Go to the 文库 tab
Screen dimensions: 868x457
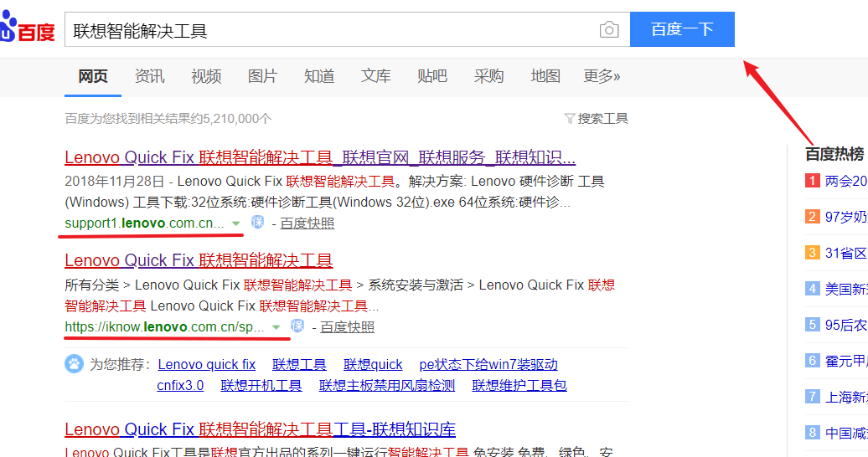tap(376, 76)
